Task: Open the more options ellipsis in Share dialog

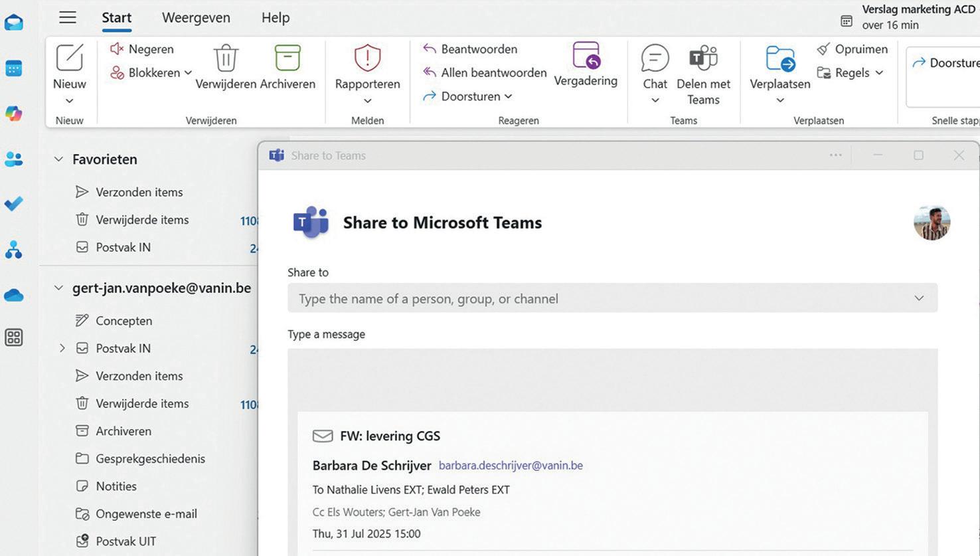Action: point(836,155)
